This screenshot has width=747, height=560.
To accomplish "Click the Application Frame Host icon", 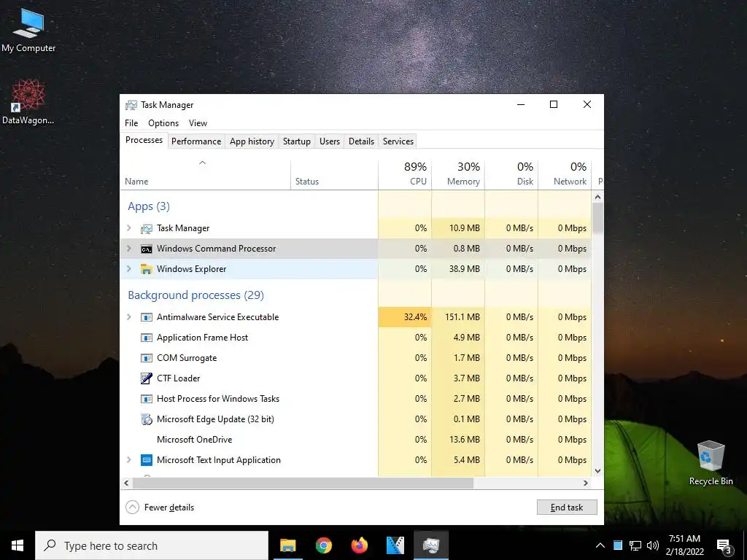I will pyautogui.click(x=146, y=338).
